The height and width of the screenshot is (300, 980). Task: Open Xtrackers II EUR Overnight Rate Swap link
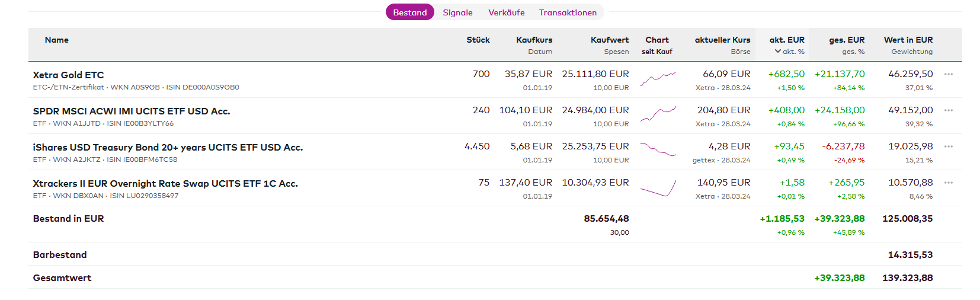tap(165, 184)
